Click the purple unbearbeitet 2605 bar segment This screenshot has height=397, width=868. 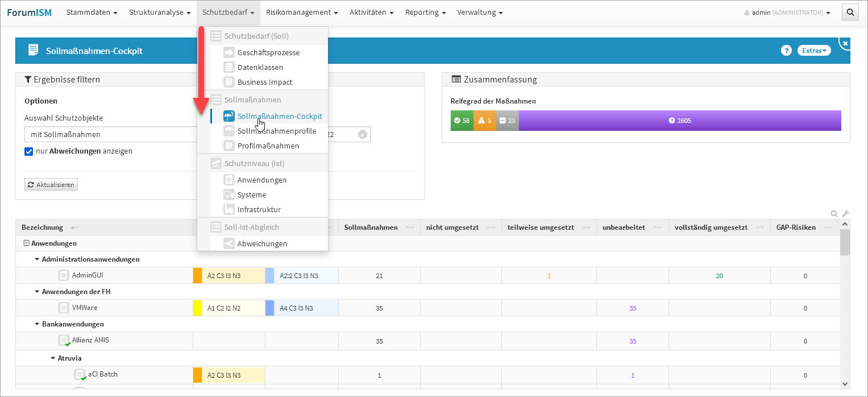[679, 121]
